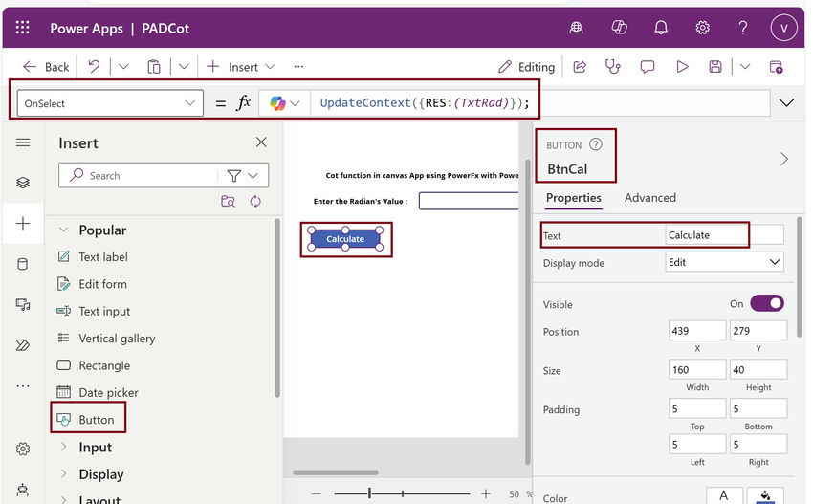Open the hamburger menu in left rail
813x504 pixels.
click(23, 142)
